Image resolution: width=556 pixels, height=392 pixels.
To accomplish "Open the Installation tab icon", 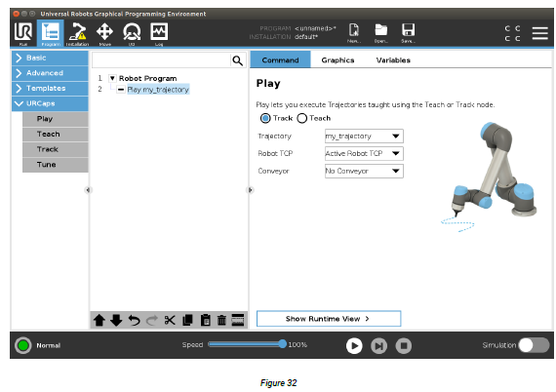I will click(x=77, y=34).
